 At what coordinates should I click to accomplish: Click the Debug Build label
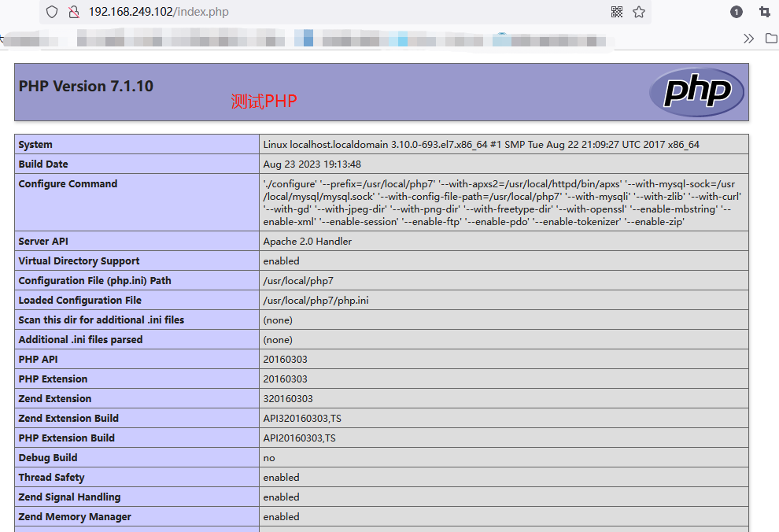click(48, 457)
